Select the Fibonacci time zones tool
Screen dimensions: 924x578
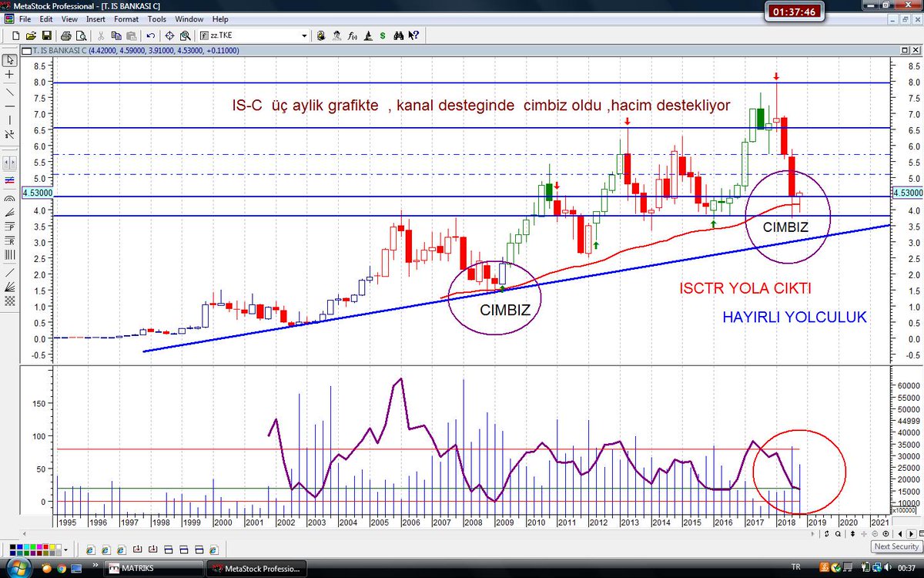tap(9, 254)
